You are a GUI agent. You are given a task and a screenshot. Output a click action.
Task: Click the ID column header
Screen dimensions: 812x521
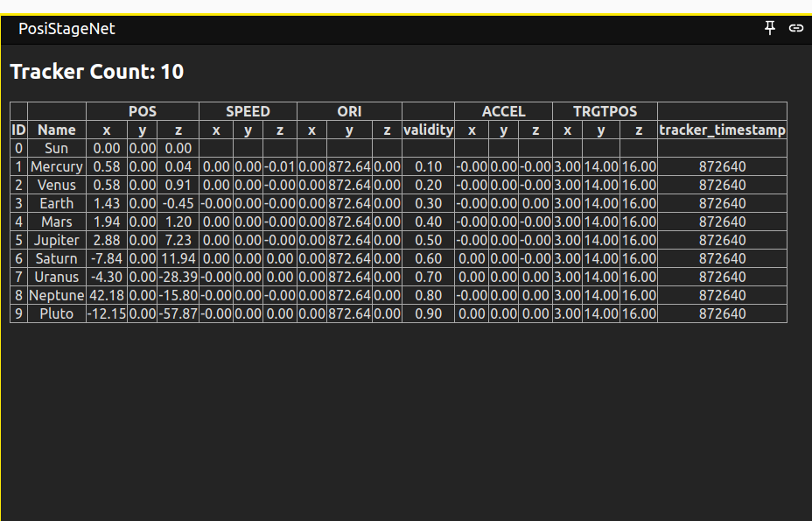pyautogui.click(x=17, y=130)
